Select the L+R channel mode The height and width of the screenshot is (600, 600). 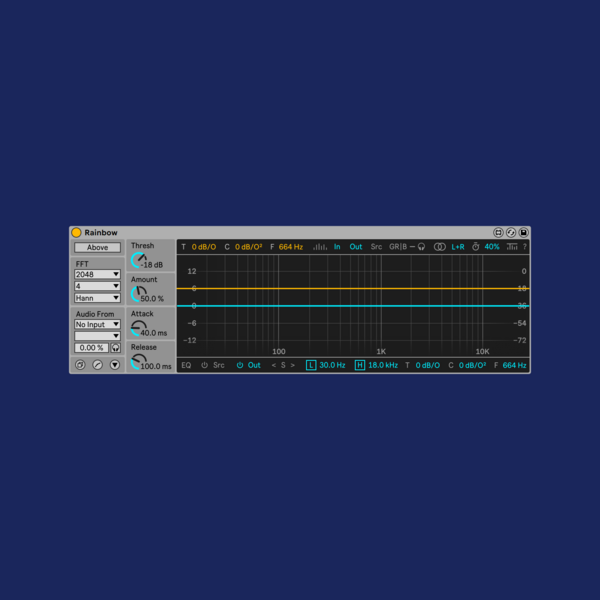[x=458, y=247]
